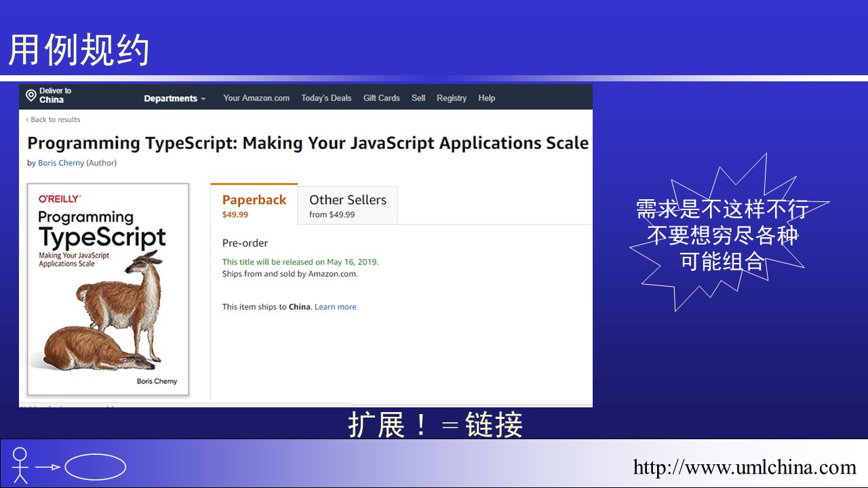
Task: Go Back to results
Action: click(x=53, y=119)
